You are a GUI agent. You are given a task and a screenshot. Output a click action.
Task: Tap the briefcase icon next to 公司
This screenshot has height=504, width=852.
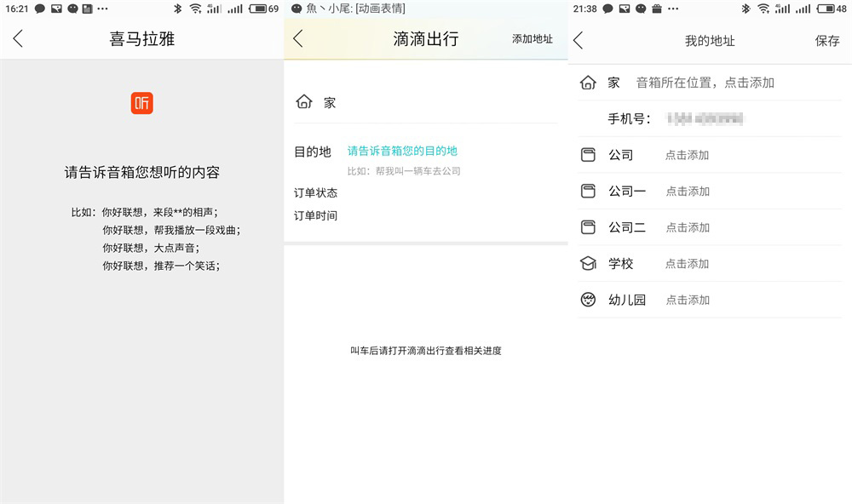pos(587,155)
